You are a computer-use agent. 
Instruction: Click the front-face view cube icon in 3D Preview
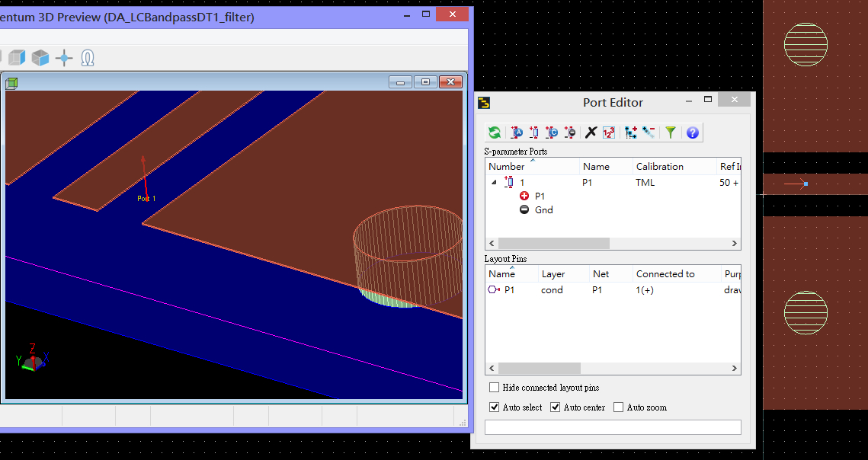[x=40, y=58]
